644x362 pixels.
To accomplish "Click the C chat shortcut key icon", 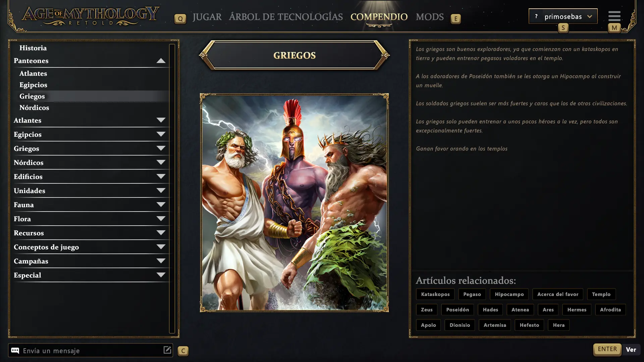I will [x=183, y=351].
